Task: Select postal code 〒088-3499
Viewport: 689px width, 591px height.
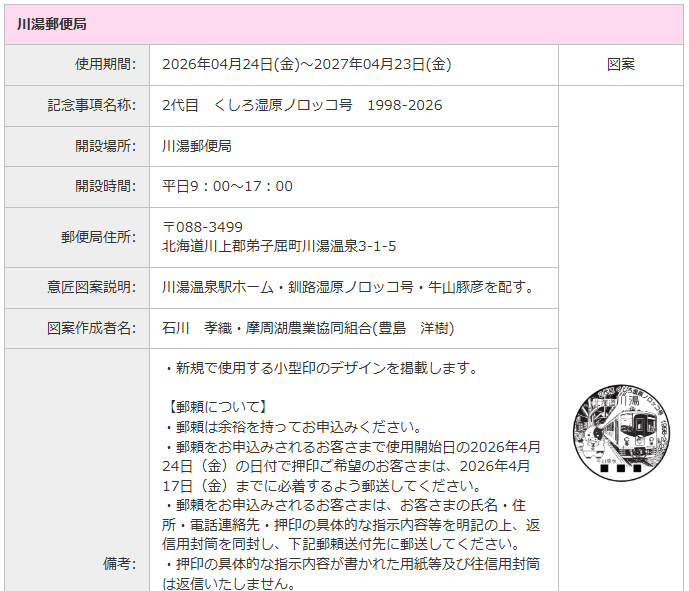Action: coord(202,227)
